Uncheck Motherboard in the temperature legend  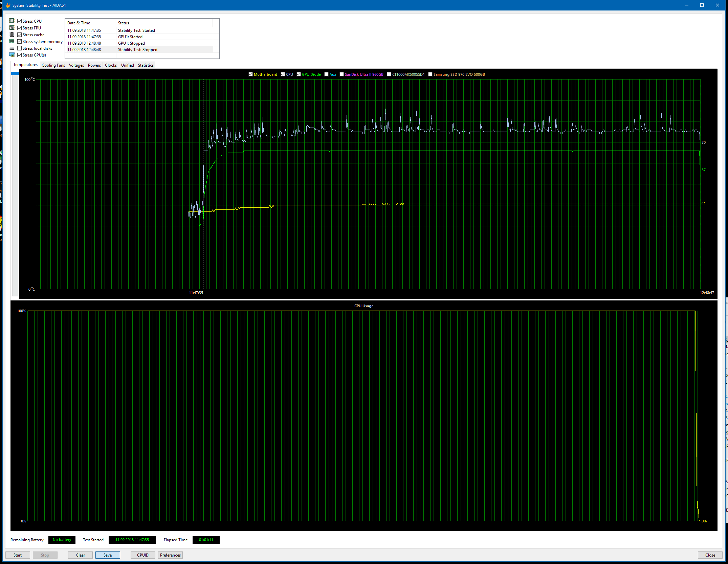(x=251, y=74)
